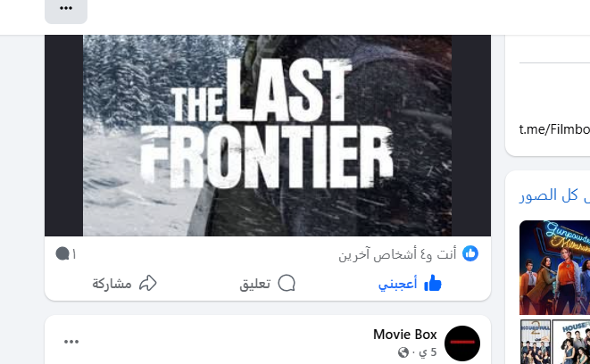Click the globe public audience icon
Image resolution: width=590 pixels, height=364 pixels.
click(403, 352)
